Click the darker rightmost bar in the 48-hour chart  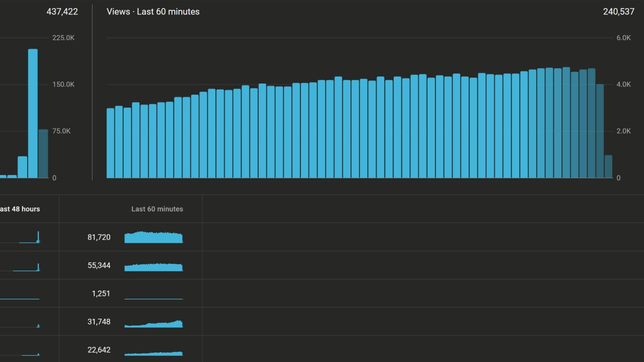(43, 154)
